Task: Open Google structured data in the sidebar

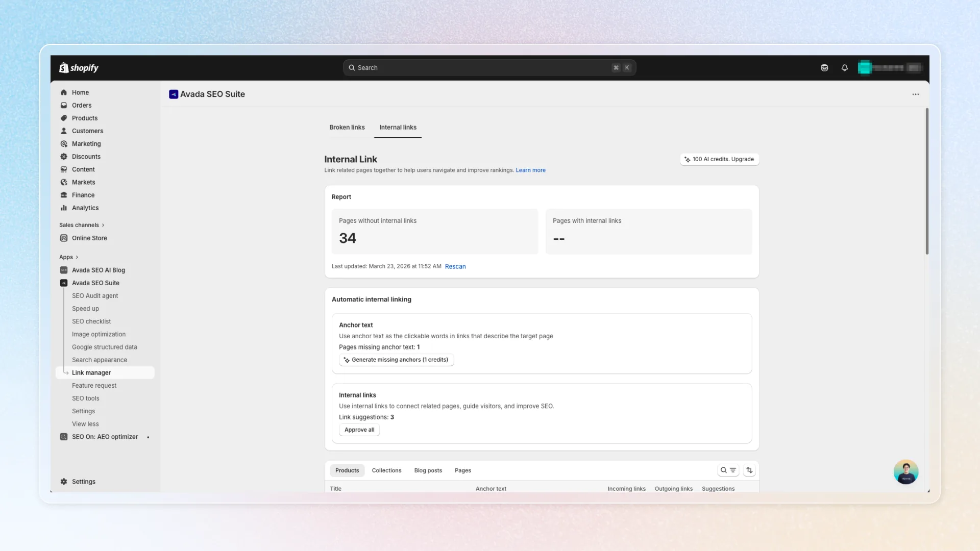Action: (105, 347)
